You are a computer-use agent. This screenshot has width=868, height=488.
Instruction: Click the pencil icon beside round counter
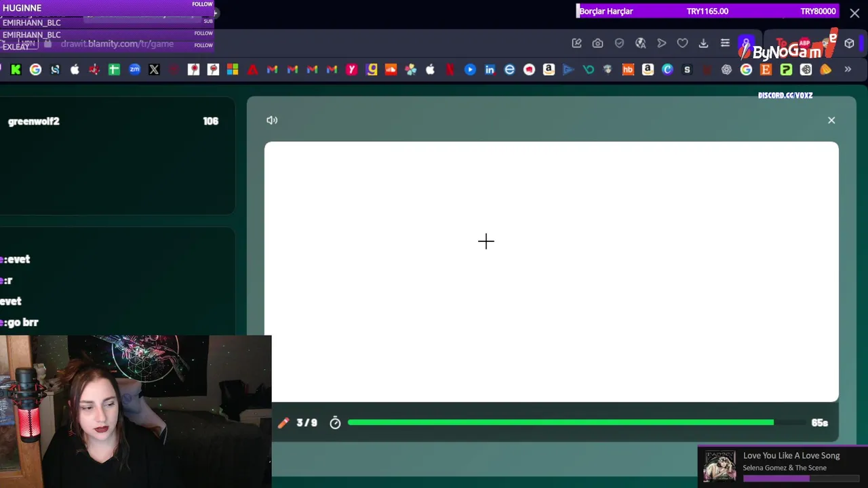point(283,422)
